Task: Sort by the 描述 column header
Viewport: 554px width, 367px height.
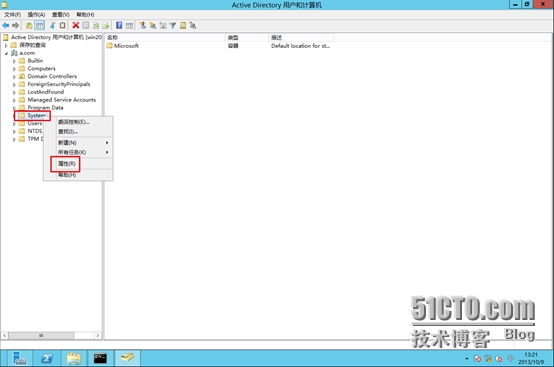Action: (301, 37)
